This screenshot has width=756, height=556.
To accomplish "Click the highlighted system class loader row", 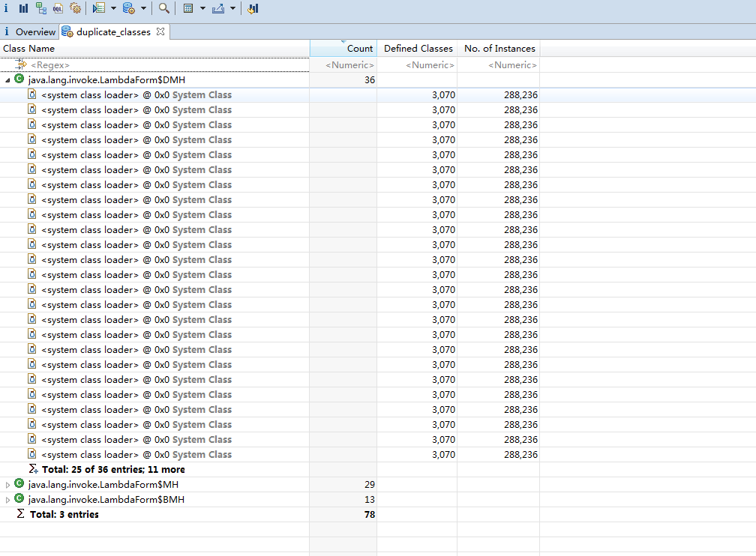I will [x=270, y=95].
